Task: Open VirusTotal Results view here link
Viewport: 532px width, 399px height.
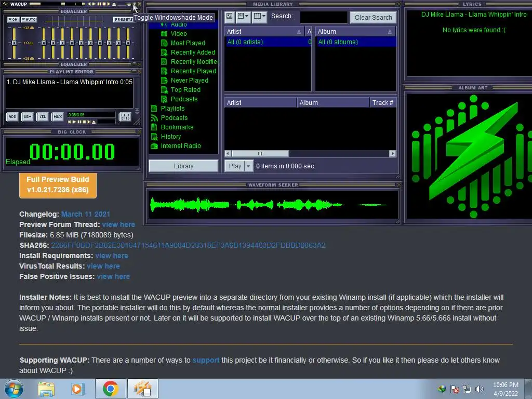Action: (x=103, y=266)
